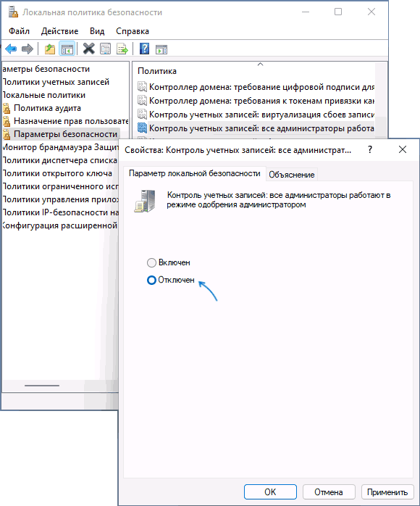Viewport: 420px width, 506px height.
Task: Confirm with the OK button
Action: pos(270,492)
